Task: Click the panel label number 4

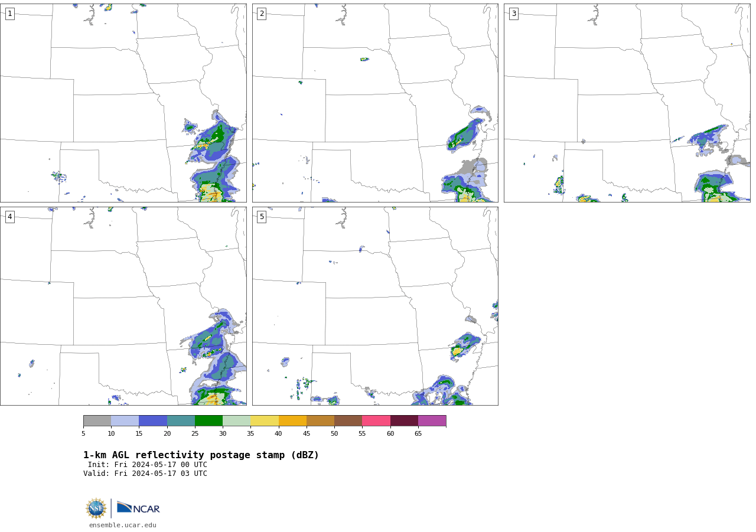Action: click(9, 217)
